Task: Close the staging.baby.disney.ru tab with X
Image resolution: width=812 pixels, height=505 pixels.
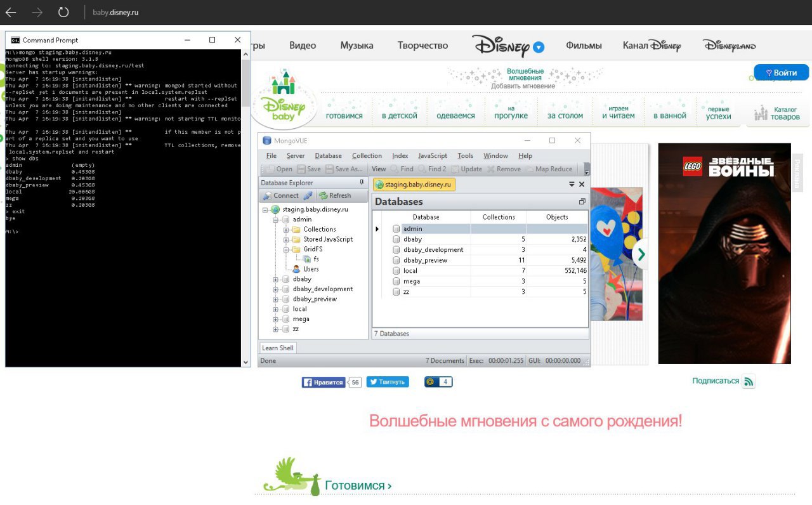Action: [582, 185]
